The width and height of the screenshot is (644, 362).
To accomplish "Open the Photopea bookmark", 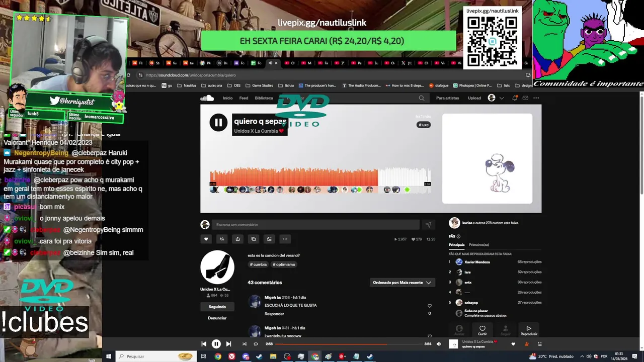I will point(472,85).
